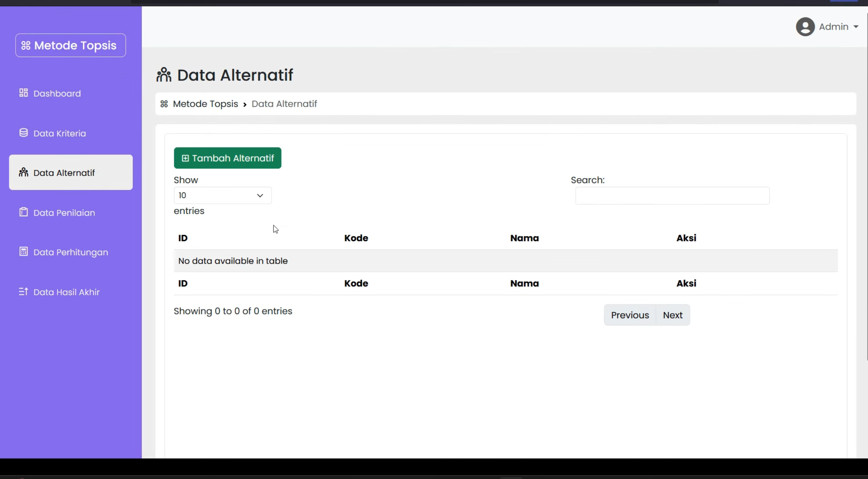This screenshot has height=479, width=868.
Task: Click the plus icon on Tambah Alternatif
Action: click(185, 158)
